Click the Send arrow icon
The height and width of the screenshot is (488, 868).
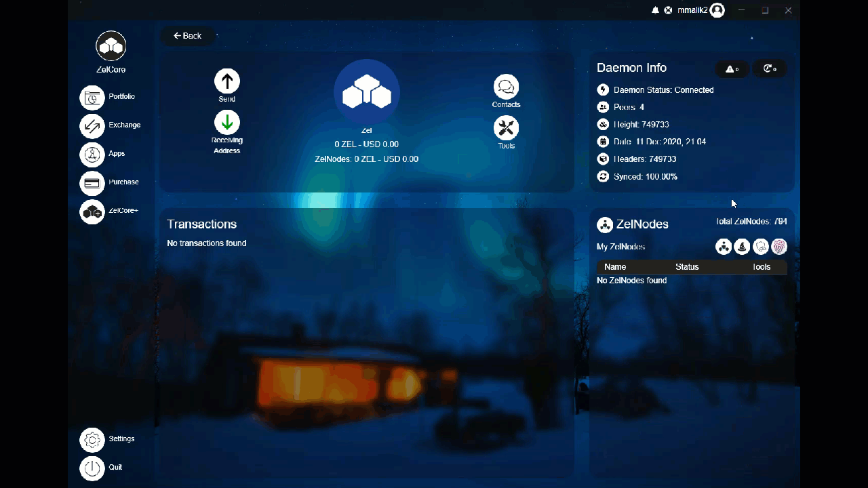(x=227, y=81)
